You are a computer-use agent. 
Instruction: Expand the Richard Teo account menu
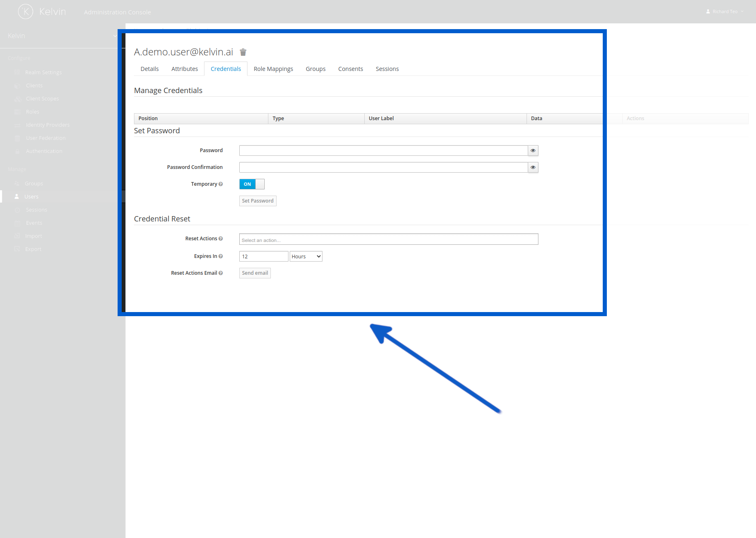pyautogui.click(x=724, y=11)
